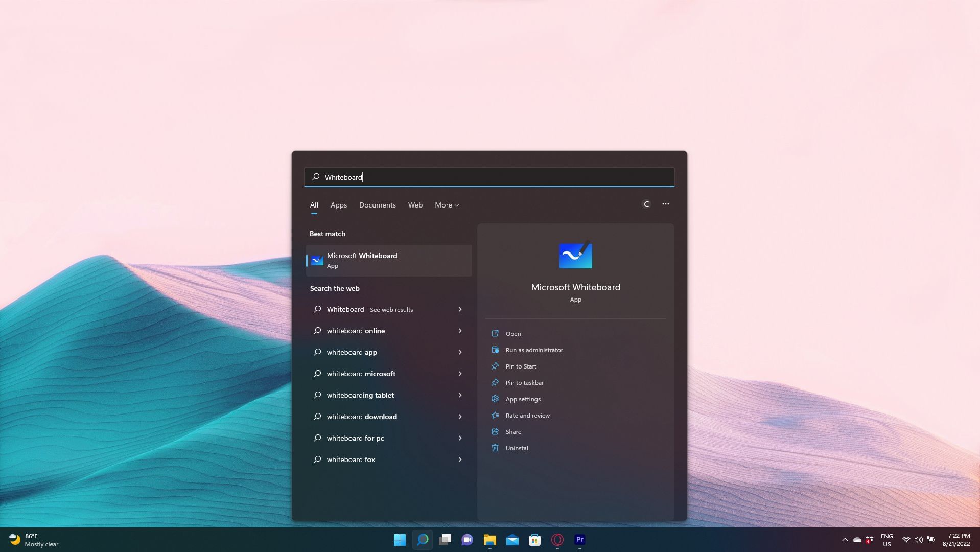
Task: Open the Mail app on the taskbar
Action: [x=512, y=540]
